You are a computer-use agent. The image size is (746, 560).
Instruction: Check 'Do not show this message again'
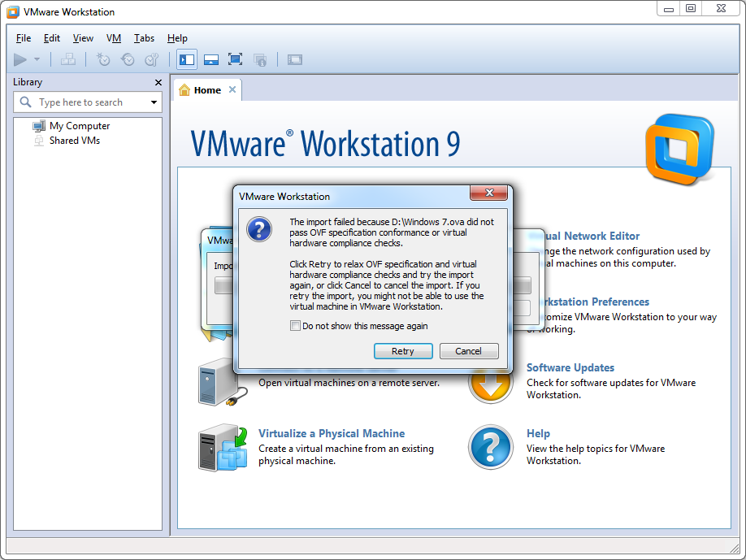295,326
